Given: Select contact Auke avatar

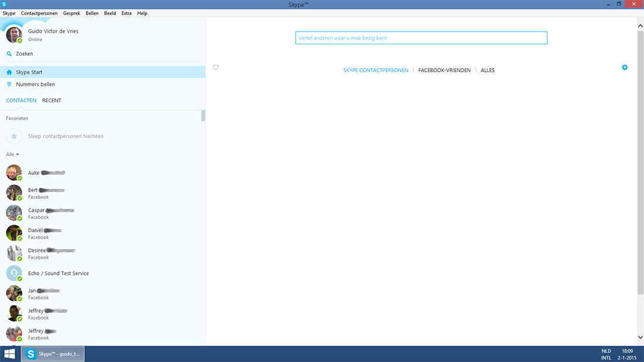Looking at the screenshot, I should coord(14,173).
